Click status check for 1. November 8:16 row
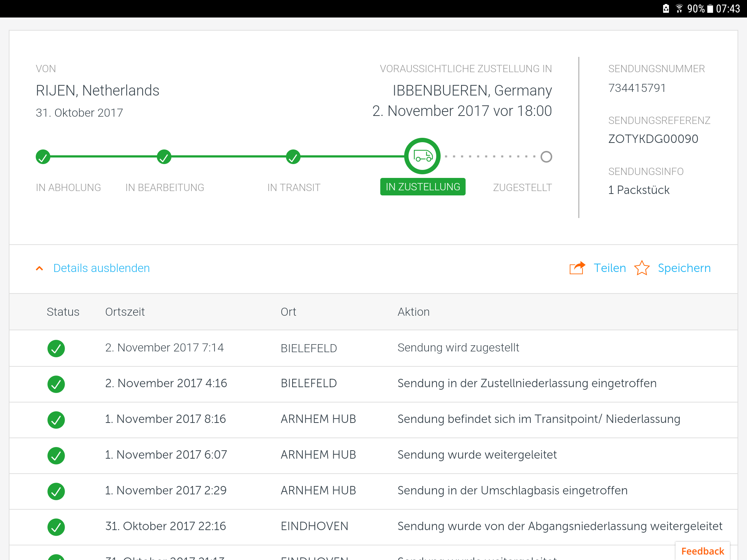This screenshot has height=560, width=747. (56, 420)
